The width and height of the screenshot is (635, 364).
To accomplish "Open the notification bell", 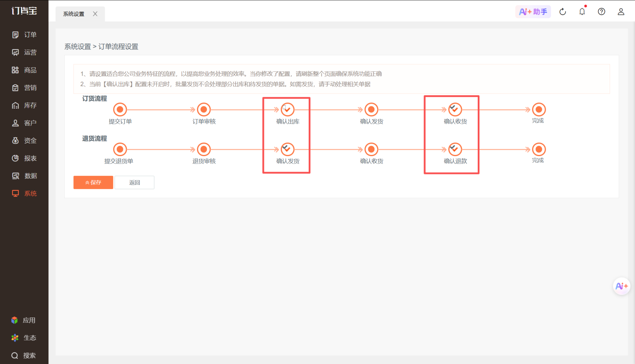I will click(x=582, y=12).
